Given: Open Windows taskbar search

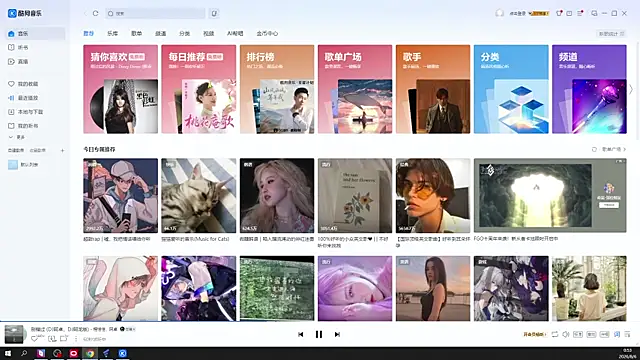Looking at the screenshot, I should tap(24, 353).
